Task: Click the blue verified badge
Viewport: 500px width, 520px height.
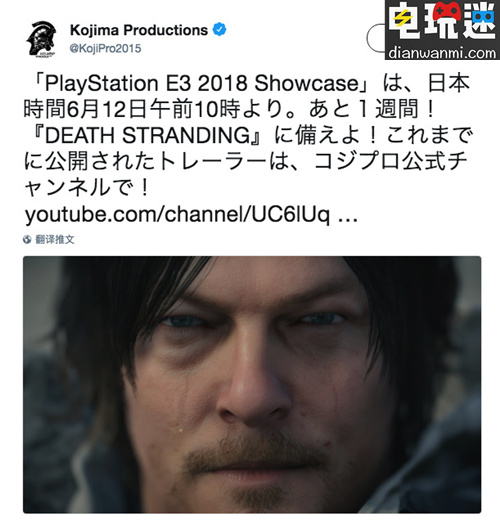Action: pyautogui.click(x=219, y=30)
